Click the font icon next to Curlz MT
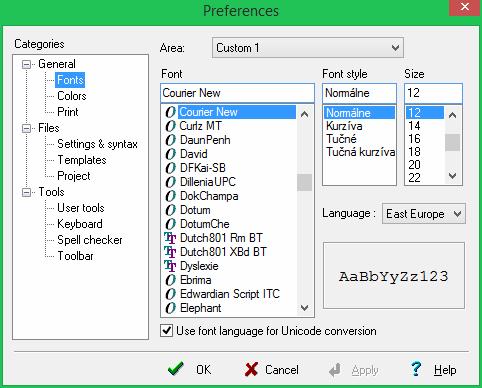This screenshot has height=388, width=482. click(170, 126)
